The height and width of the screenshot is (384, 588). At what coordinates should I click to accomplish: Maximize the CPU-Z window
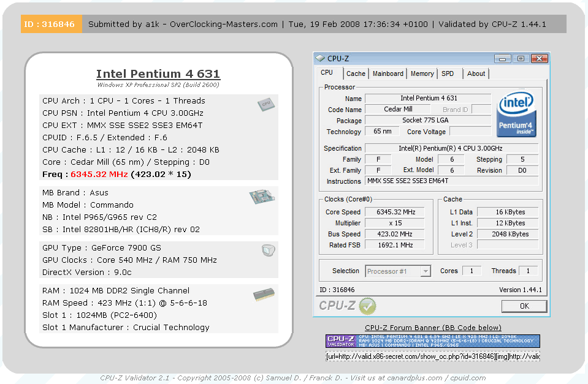521,58
